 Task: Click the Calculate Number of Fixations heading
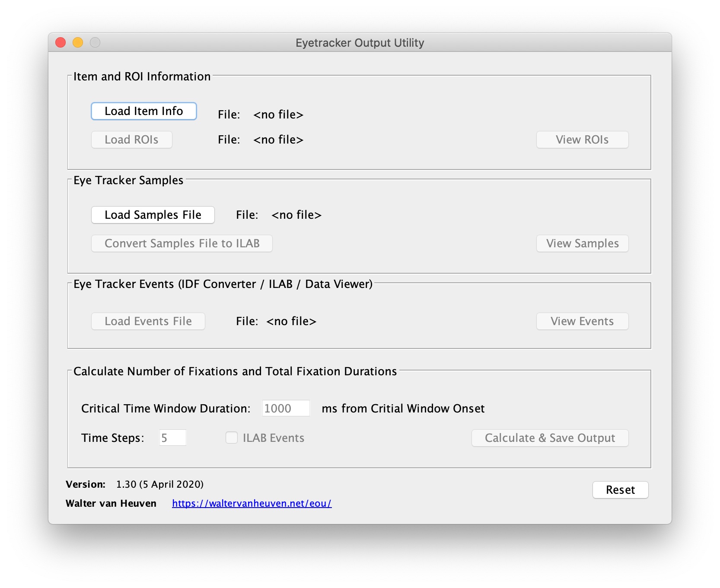[235, 371]
